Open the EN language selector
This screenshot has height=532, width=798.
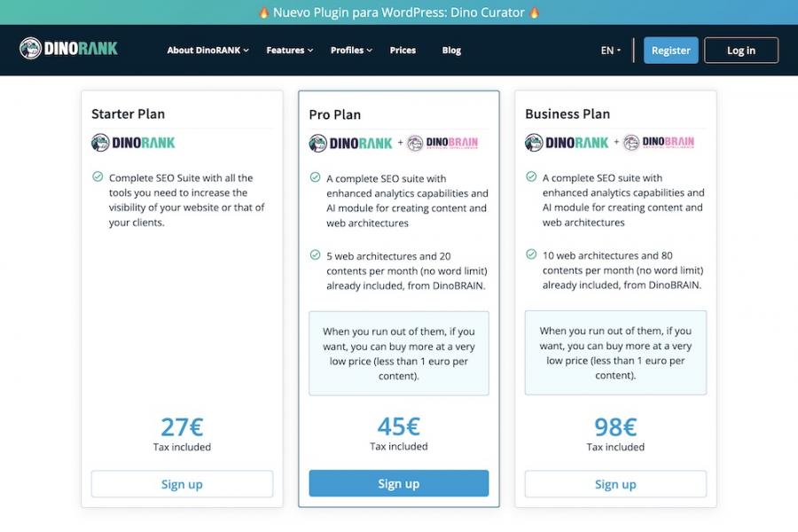(611, 51)
